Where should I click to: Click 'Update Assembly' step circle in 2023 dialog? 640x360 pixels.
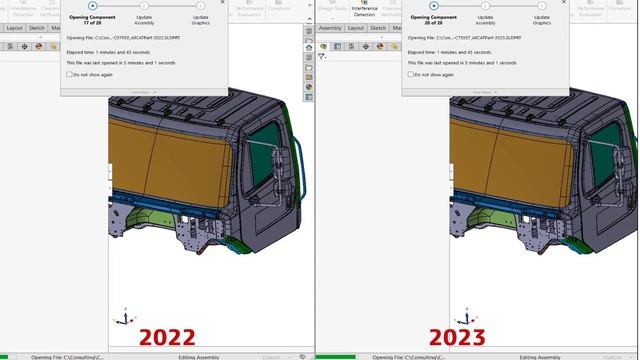pyautogui.click(x=485, y=6)
